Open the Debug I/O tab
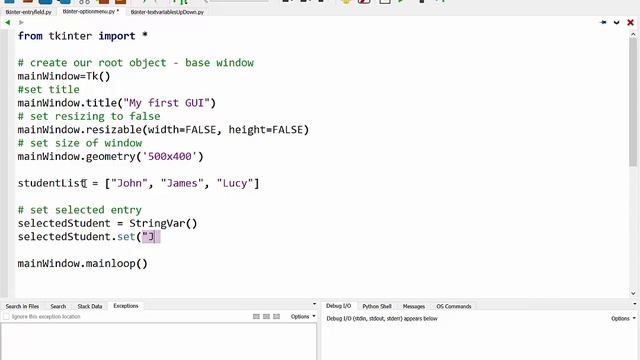Viewport: 640px width, 360px height. (338, 306)
